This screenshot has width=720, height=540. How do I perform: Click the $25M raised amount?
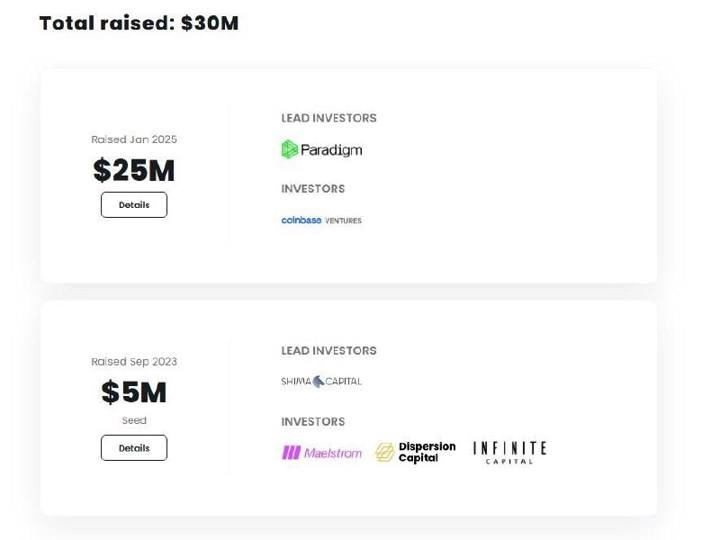134,170
